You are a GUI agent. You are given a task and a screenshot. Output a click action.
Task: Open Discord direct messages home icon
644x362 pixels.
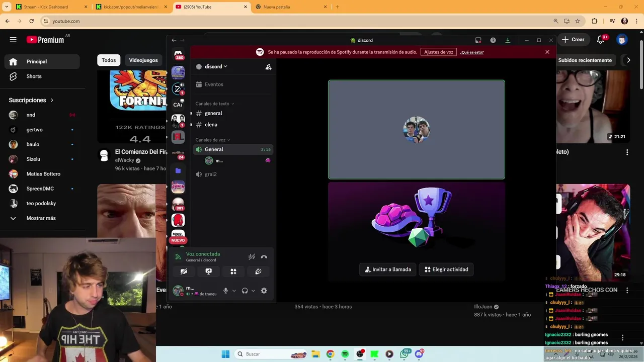coord(178,53)
